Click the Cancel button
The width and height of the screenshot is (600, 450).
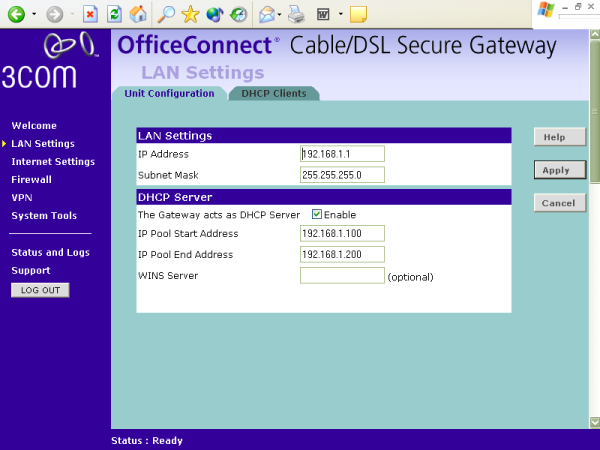[x=560, y=203]
